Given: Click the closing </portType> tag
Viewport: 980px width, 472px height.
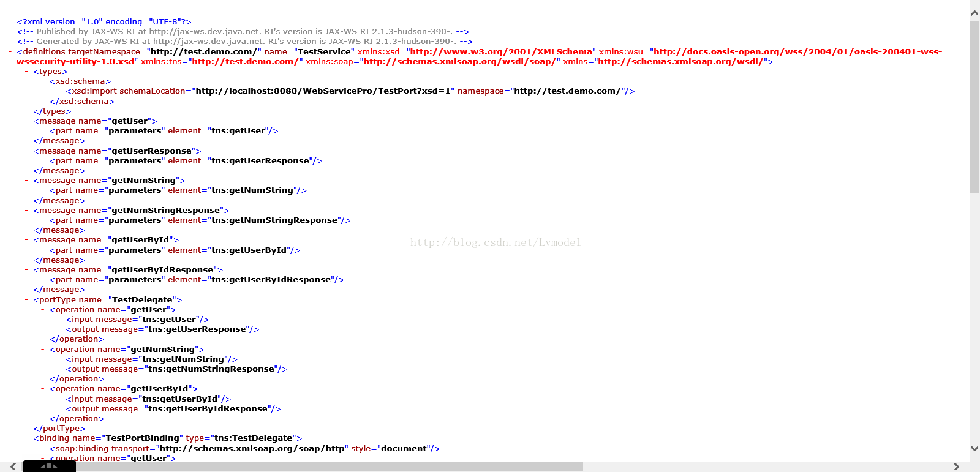Looking at the screenshot, I should pos(59,429).
